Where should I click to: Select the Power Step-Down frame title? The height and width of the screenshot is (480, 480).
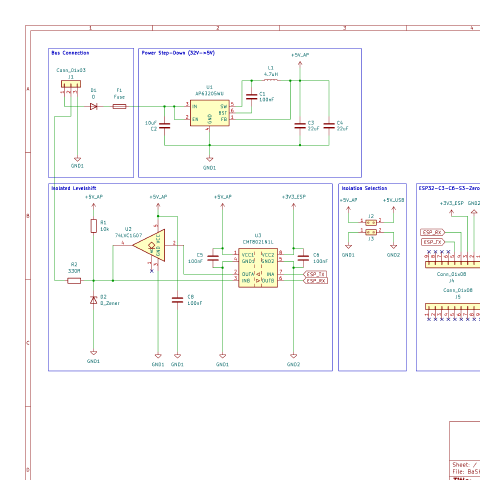[178, 53]
